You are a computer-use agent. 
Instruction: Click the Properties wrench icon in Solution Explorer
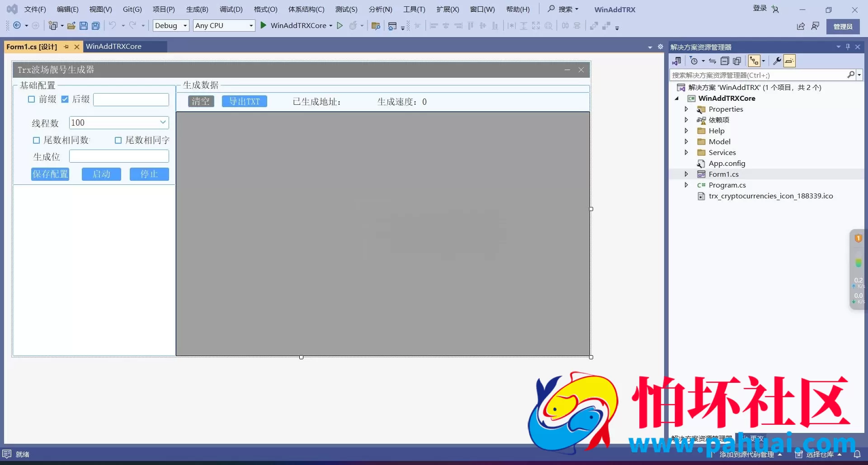coord(777,61)
